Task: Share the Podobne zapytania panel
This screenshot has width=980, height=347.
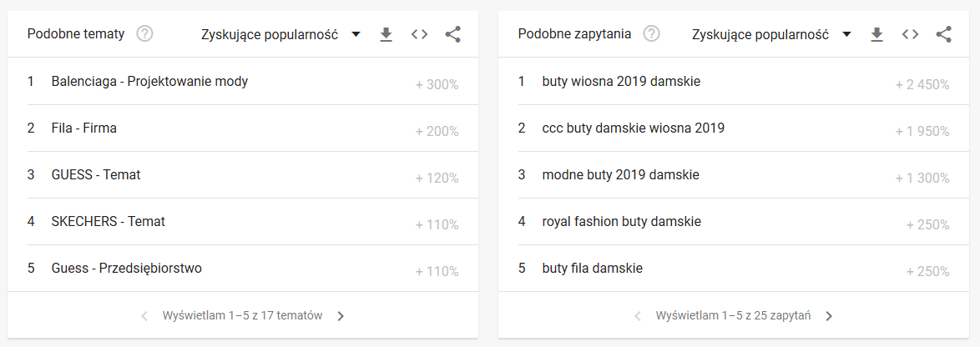Action: (944, 34)
